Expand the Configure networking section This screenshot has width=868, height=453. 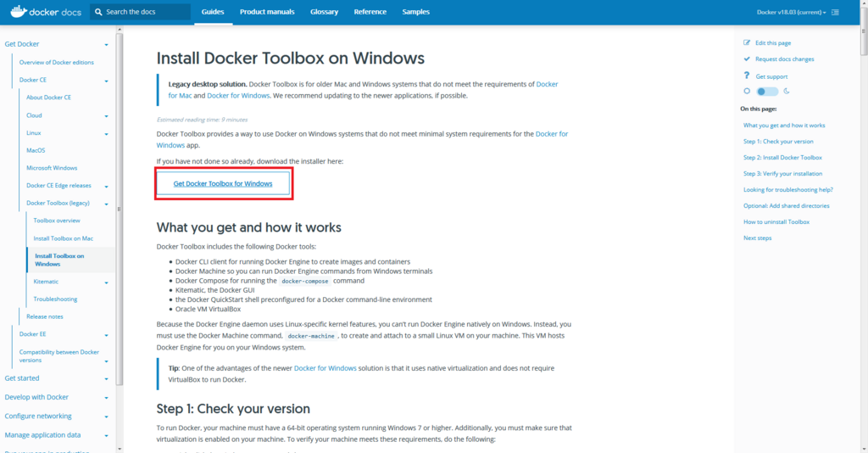pyautogui.click(x=106, y=417)
